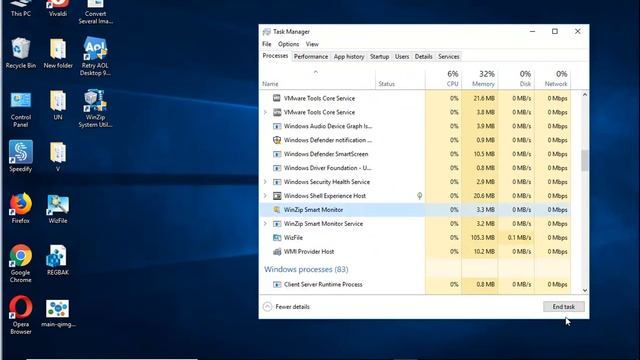Click the Windows processes (83) group header
640x360 pixels.
coord(306,269)
